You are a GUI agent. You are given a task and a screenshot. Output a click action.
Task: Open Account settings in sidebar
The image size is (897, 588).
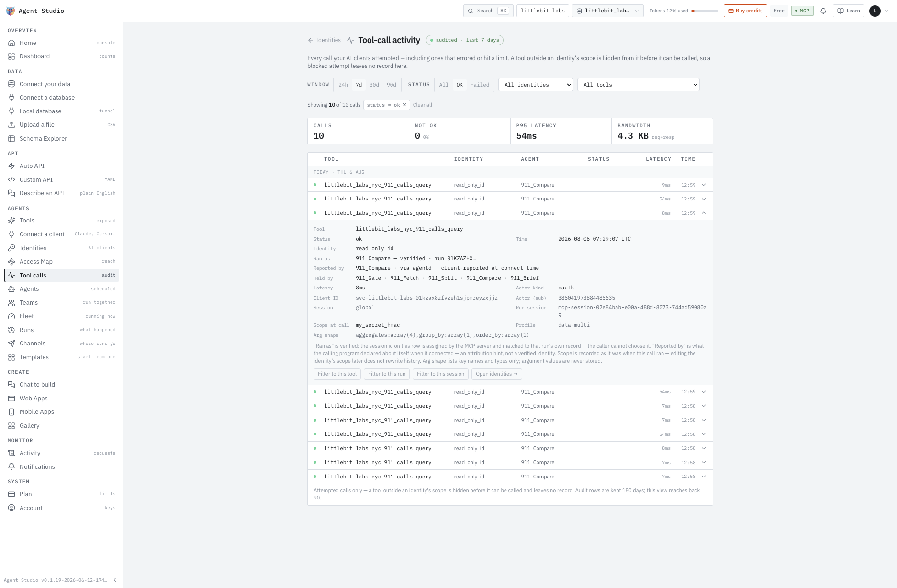coord(61,508)
